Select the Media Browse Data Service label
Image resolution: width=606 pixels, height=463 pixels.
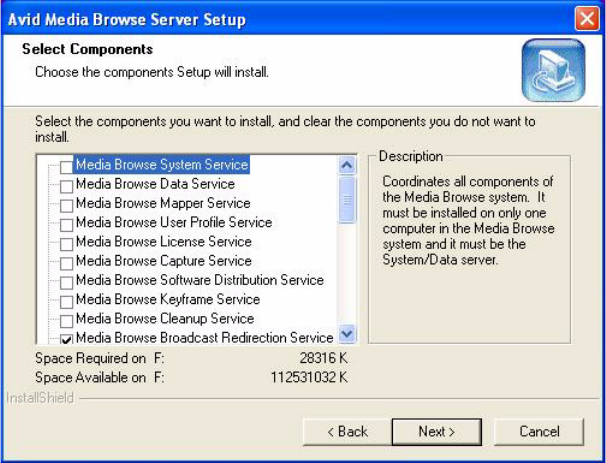[155, 184]
